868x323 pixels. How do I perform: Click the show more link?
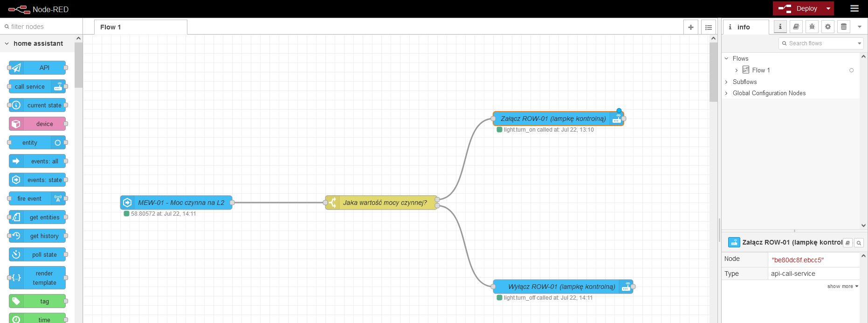point(842,286)
